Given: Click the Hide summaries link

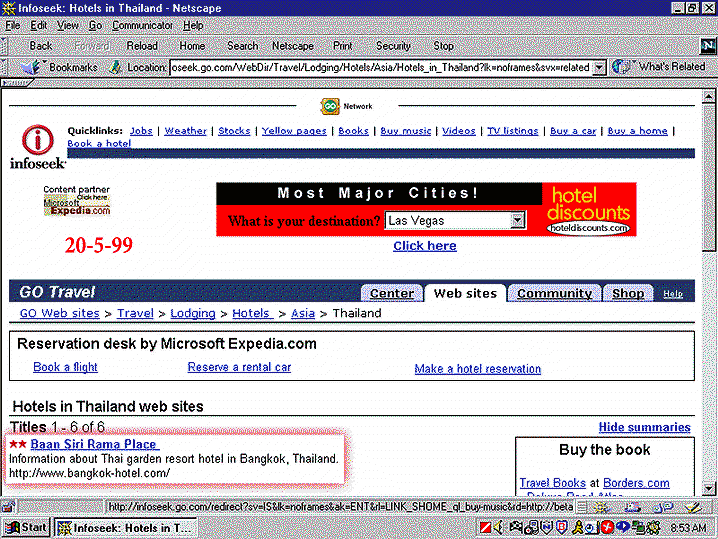Looking at the screenshot, I should [x=644, y=427].
